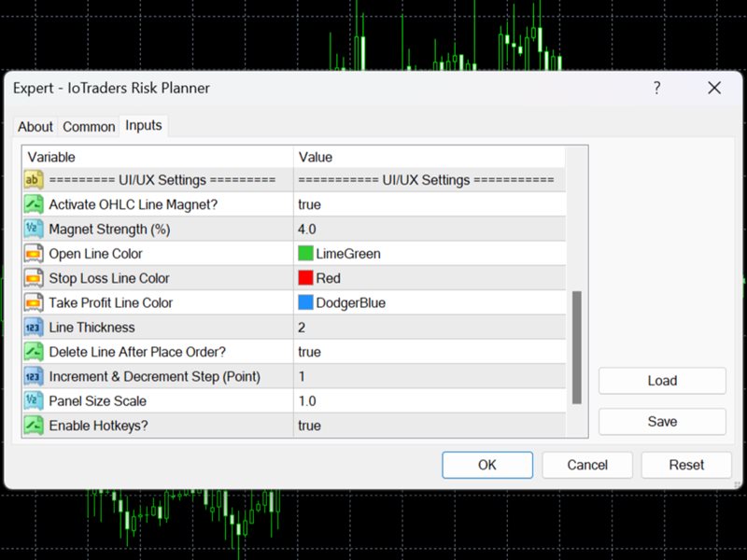Click the icon beside Activate OHLC Line Magnet
The image size is (747, 560).
pyautogui.click(x=34, y=204)
